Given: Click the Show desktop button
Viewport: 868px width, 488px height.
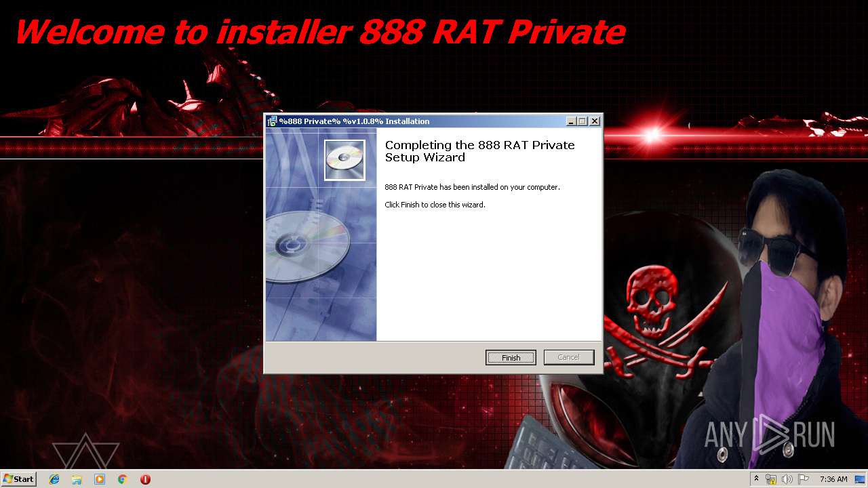Looking at the screenshot, I should click(x=861, y=479).
